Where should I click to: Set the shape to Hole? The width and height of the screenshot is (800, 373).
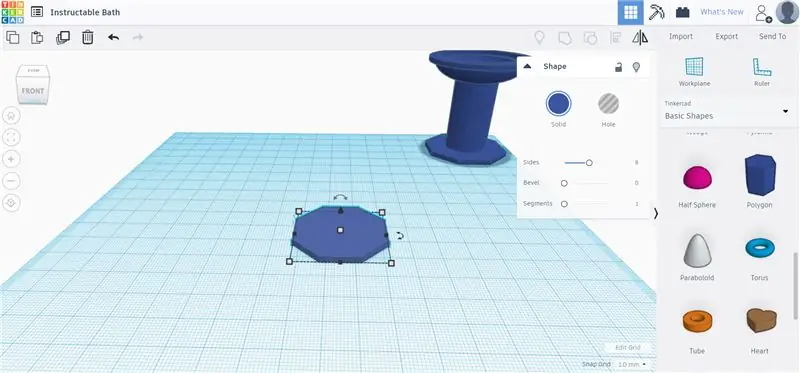(x=608, y=104)
